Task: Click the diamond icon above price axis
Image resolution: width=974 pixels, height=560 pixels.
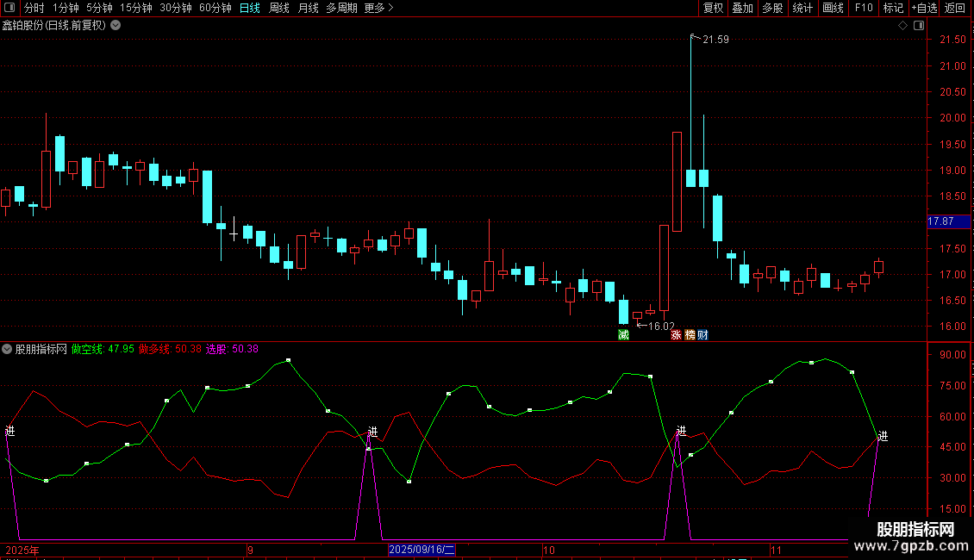Action: [902, 26]
